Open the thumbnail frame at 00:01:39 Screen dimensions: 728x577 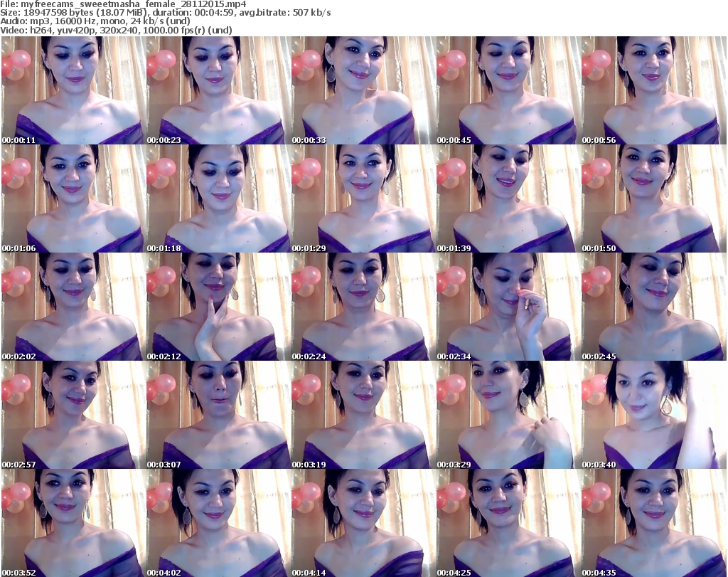pyautogui.click(x=508, y=198)
